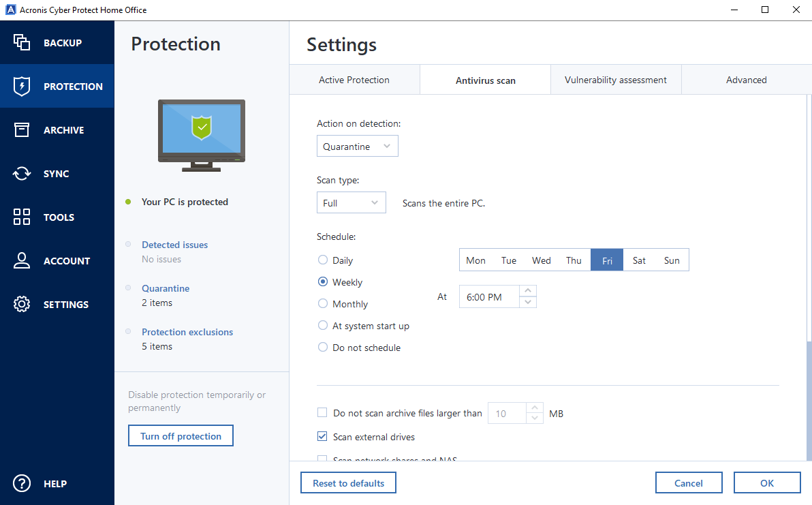Click '5 items' under Protection exclusions
The height and width of the screenshot is (505, 812).
point(157,346)
